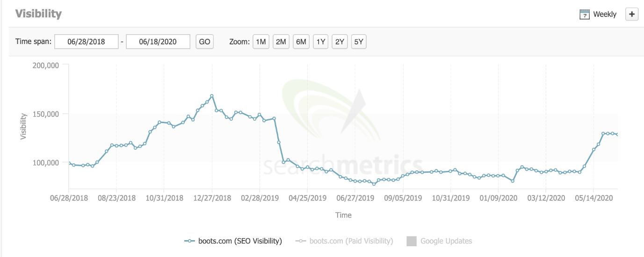644x257 pixels.
Task: Click the first data point at 06/28/2018
Action: (x=69, y=163)
